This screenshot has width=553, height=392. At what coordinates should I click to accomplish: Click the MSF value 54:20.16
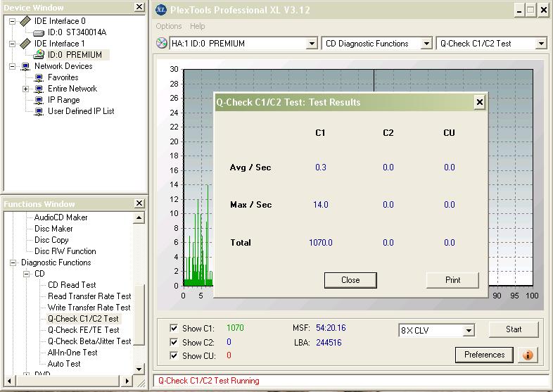[331, 328]
